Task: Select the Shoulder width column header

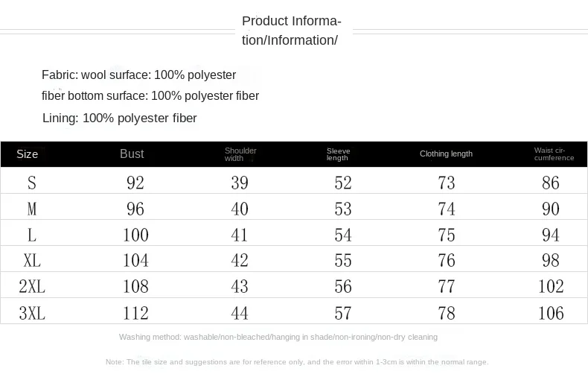Action: [x=240, y=154]
